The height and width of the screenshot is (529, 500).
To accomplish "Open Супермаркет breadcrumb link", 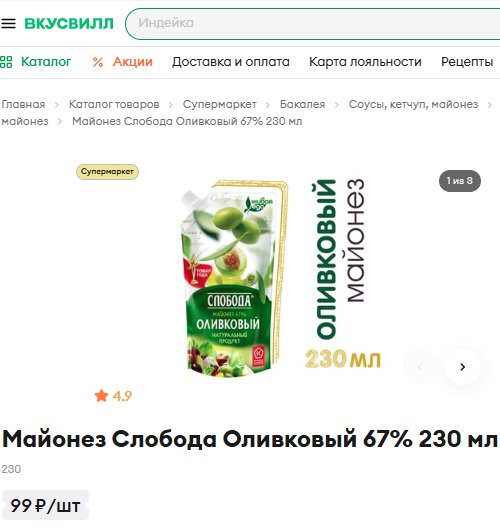I will [x=220, y=104].
